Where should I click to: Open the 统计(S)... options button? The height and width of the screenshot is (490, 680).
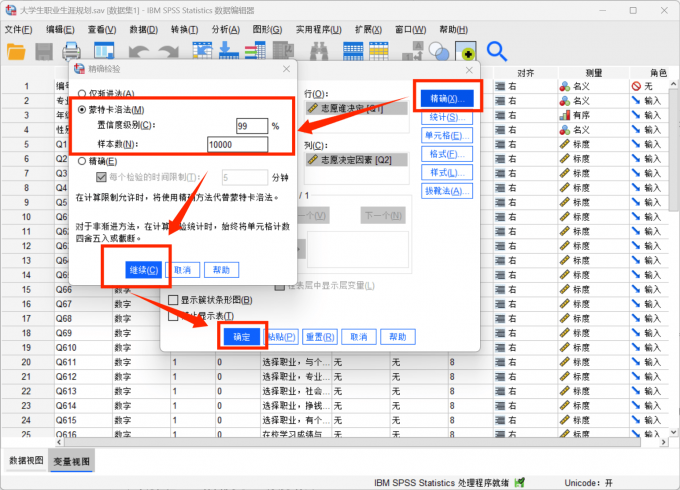coord(446,118)
